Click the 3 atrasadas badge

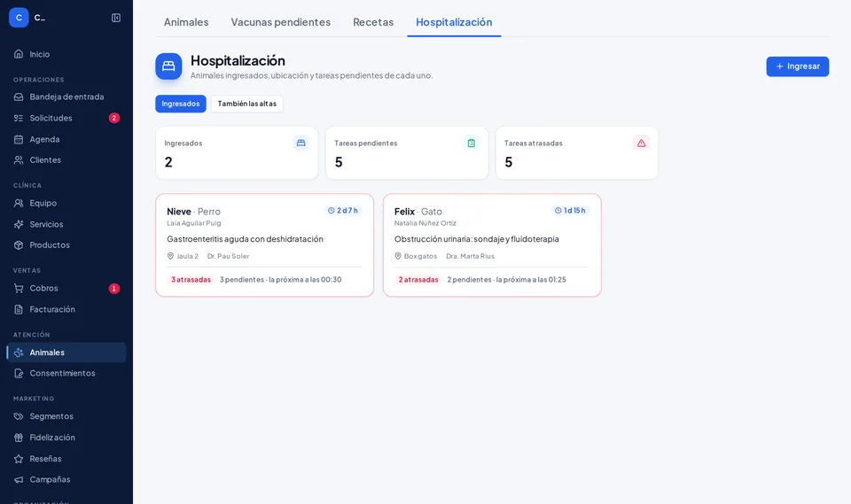click(191, 279)
